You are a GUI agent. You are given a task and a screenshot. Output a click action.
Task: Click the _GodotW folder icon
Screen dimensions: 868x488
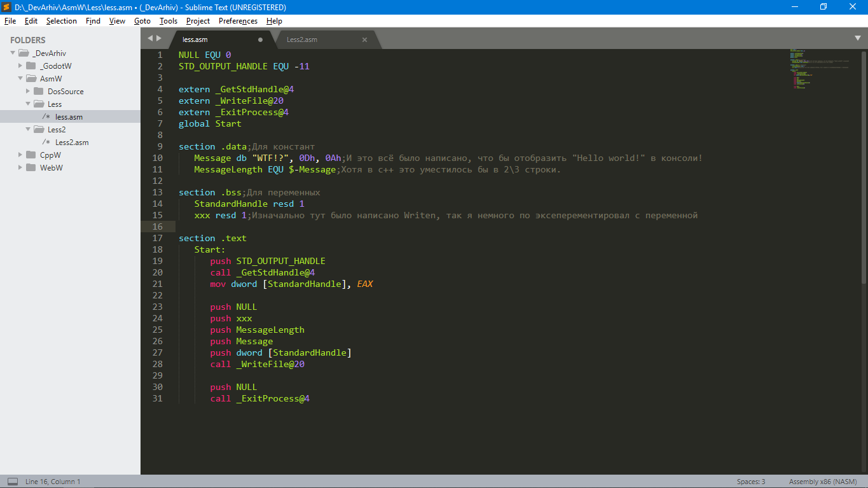tap(31, 66)
